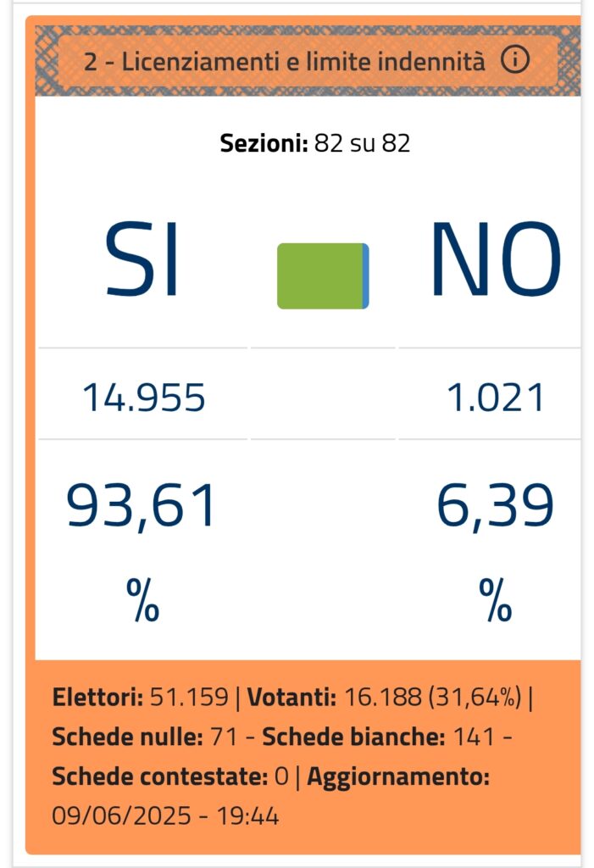The width and height of the screenshot is (594, 868).
Task: Click the SI percentage 93,61
Action: click(142, 506)
